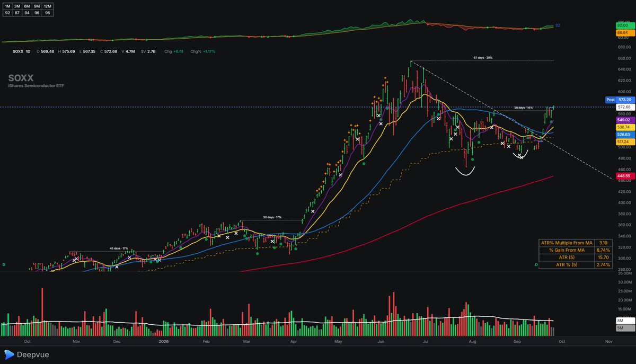Click the ATR% Multiple From MA row label
This screenshot has height=364, width=636.
[566, 243]
